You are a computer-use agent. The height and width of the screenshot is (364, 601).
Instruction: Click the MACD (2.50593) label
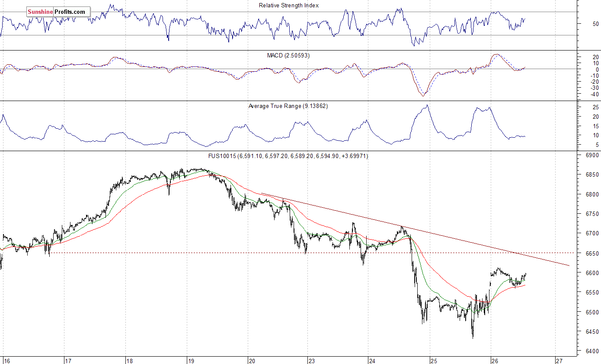point(288,56)
